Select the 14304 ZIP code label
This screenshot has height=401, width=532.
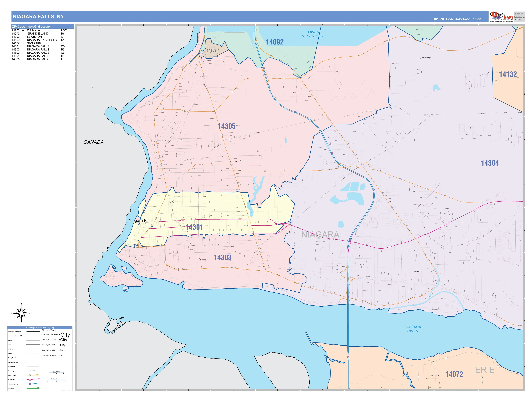pyautogui.click(x=490, y=163)
